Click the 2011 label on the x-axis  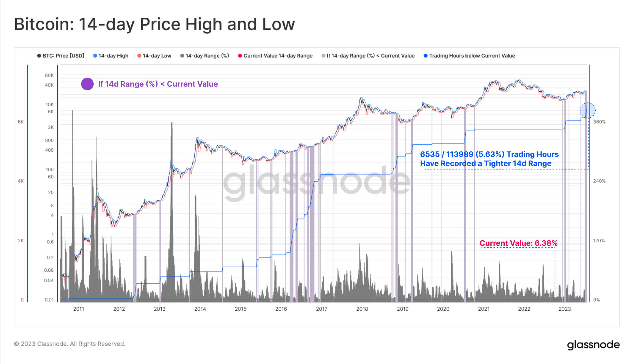[x=79, y=309]
